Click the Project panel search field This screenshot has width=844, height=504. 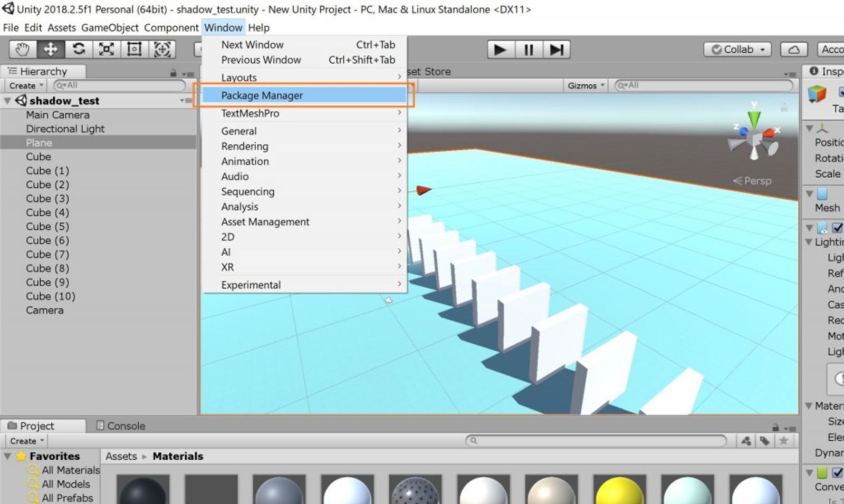pyautogui.click(x=596, y=441)
